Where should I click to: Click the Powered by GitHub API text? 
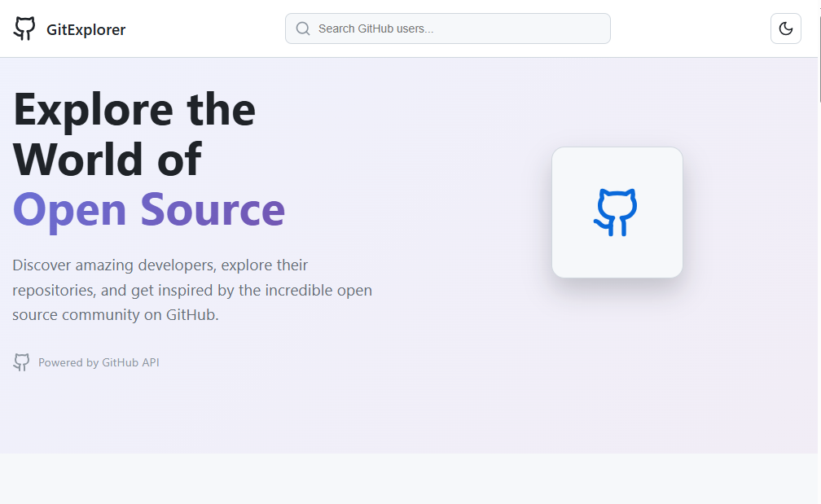pos(98,362)
